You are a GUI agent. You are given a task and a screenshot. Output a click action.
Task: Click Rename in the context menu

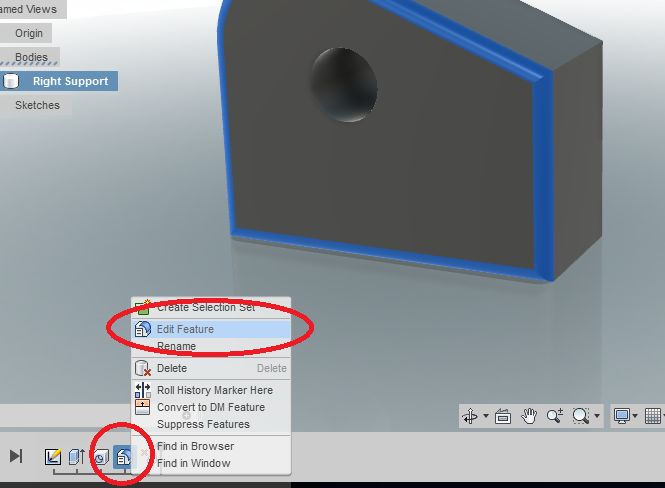[x=211, y=346]
